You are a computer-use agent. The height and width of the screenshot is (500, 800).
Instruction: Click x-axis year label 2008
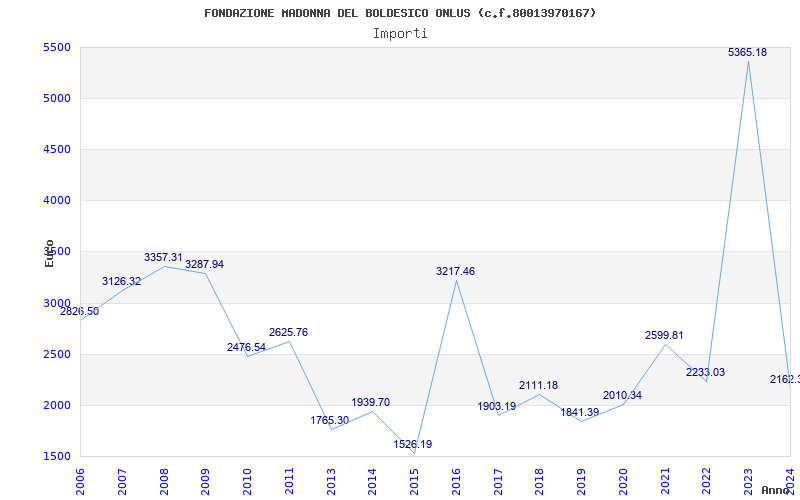point(164,481)
